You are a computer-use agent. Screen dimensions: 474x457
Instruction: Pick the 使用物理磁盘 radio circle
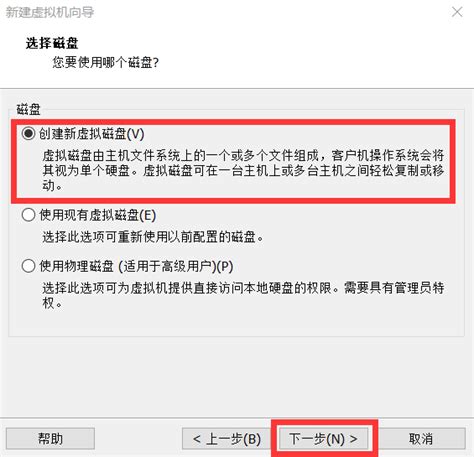tap(28, 266)
